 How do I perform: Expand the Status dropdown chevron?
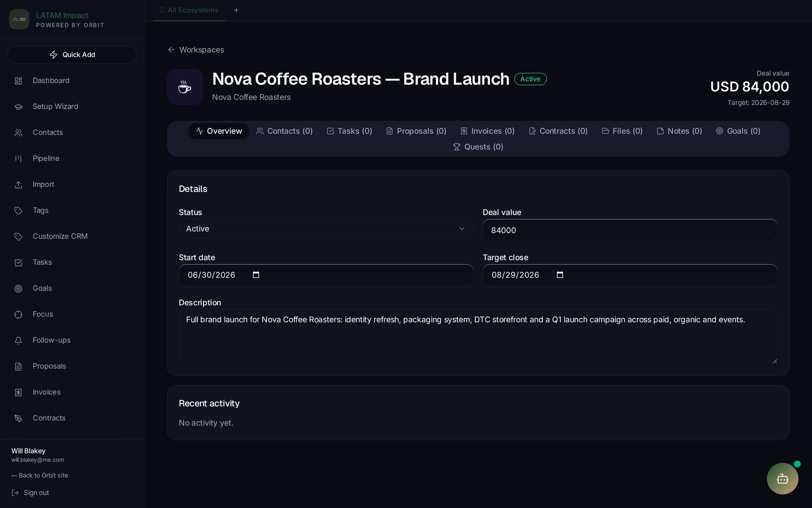coord(462,229)
